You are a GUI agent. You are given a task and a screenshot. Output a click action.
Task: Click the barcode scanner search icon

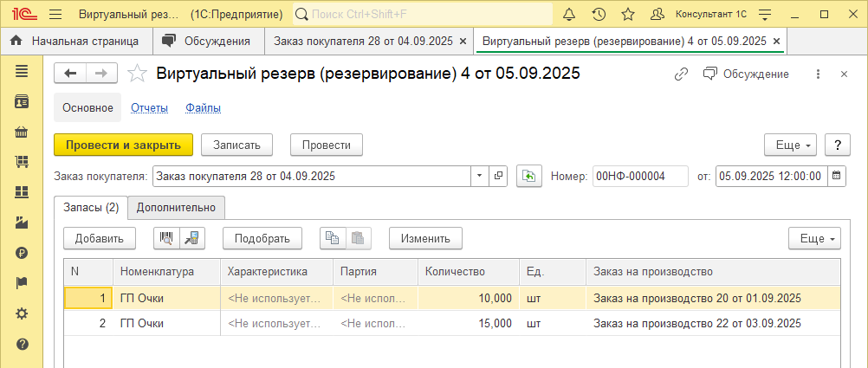click(x=165, y=238)
